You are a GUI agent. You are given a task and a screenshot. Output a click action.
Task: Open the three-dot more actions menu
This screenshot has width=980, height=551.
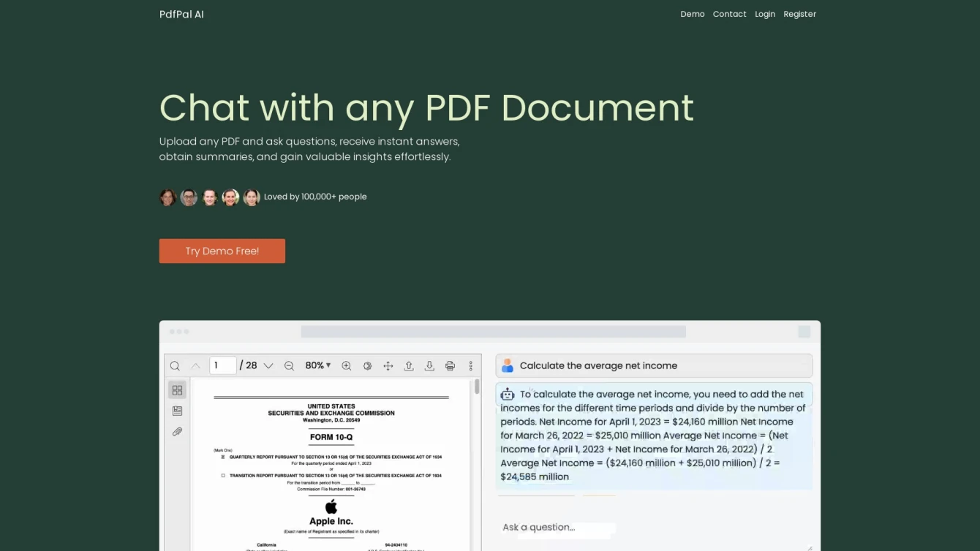pyautogui.click(x=470, y=365)
